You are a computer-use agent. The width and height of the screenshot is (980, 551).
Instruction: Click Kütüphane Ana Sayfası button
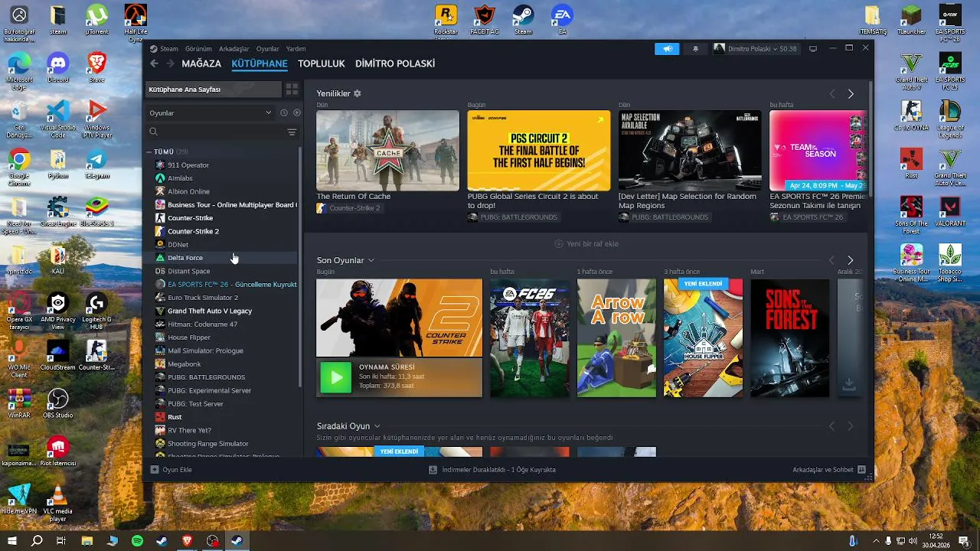pyautogui.click(x=214, y=90)
